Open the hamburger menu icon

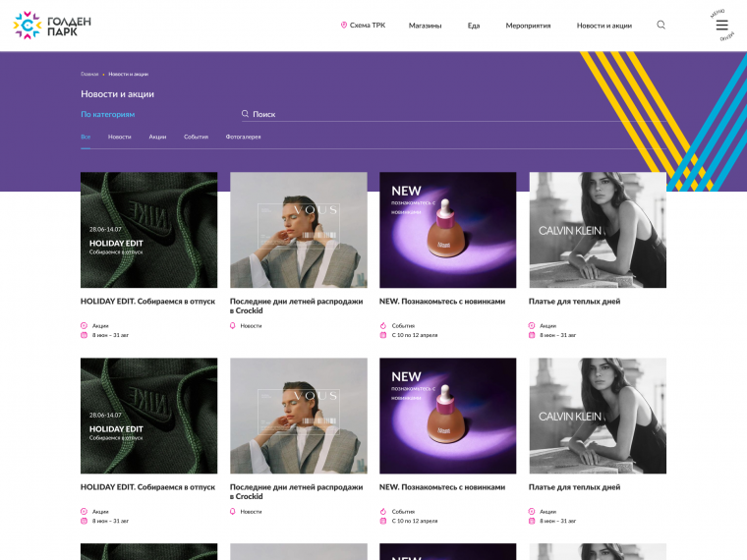[721, 25]
